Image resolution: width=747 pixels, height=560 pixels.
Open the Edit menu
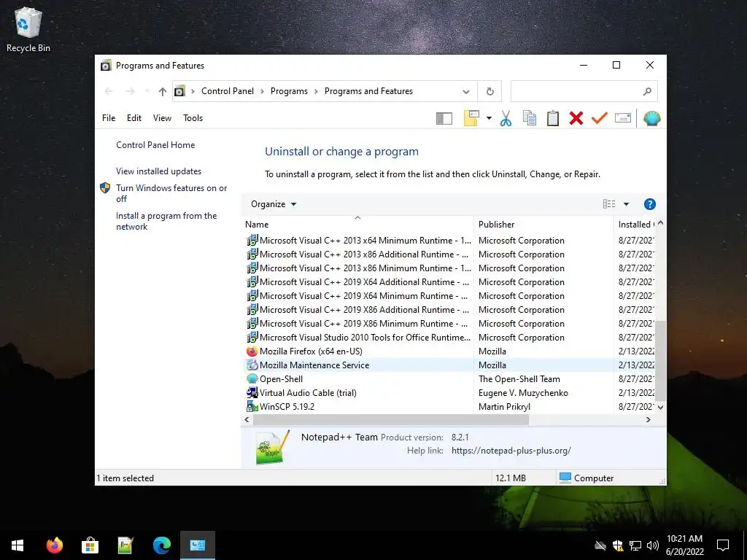click(x=134, y=118)
